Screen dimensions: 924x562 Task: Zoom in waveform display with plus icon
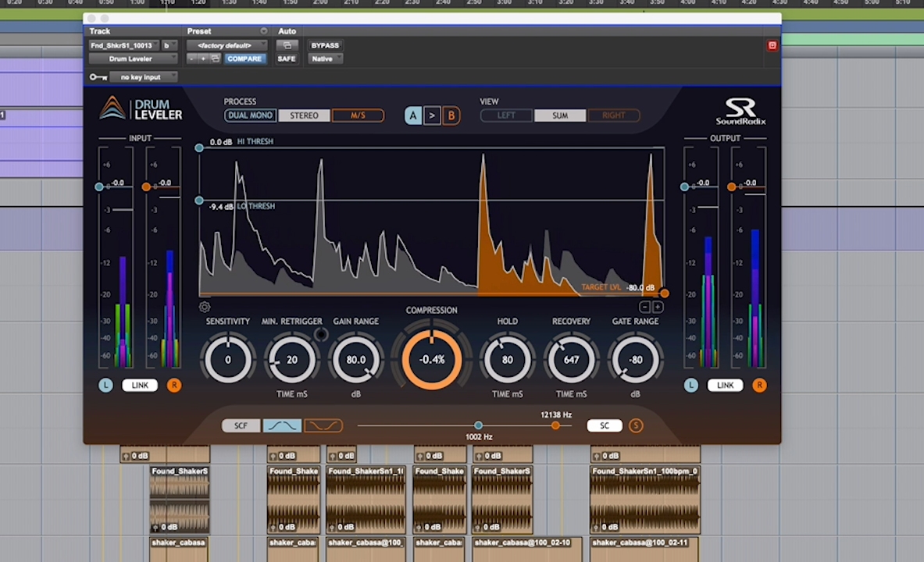coord(658,307)
